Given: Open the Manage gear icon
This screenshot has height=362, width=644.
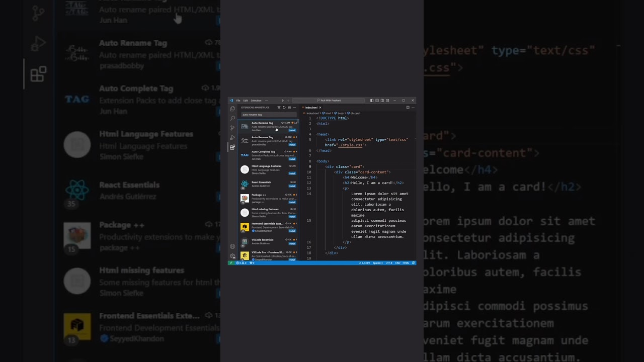Looking at the screenshot, I should 232,256.
